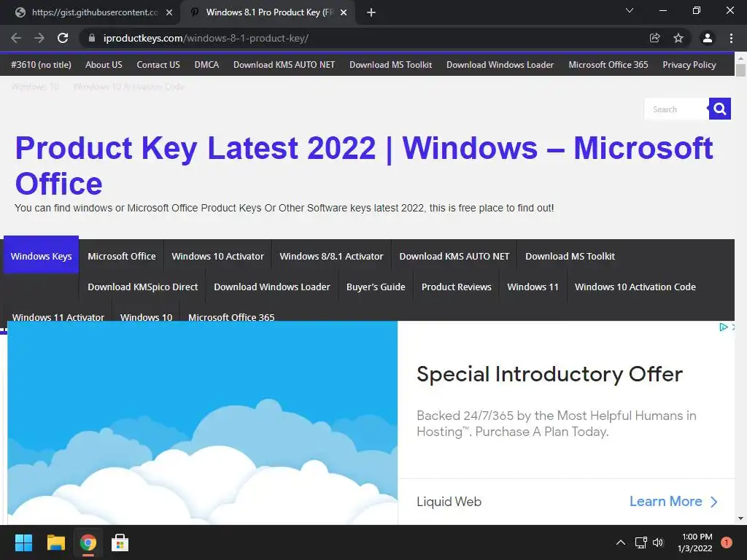Viewport: 747px width, 560px height.
Task: Open the tab search chevron
Action: pos(630,10)
